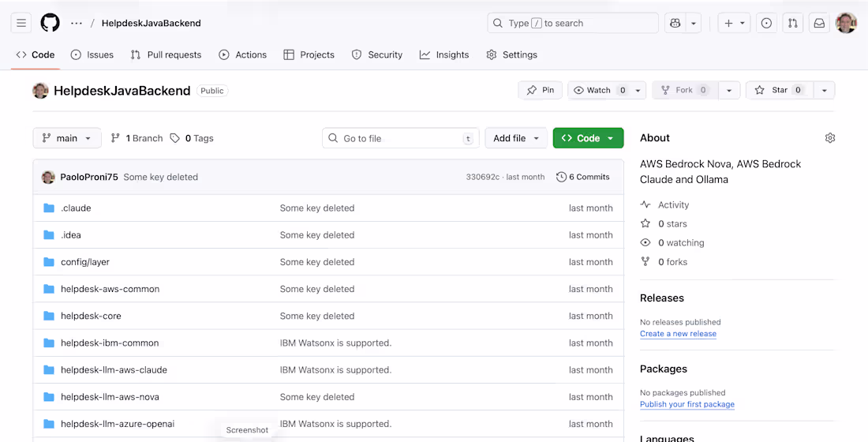Expand the green Code dropdown
The image size is (868, 442).
(x=588, y=138)
